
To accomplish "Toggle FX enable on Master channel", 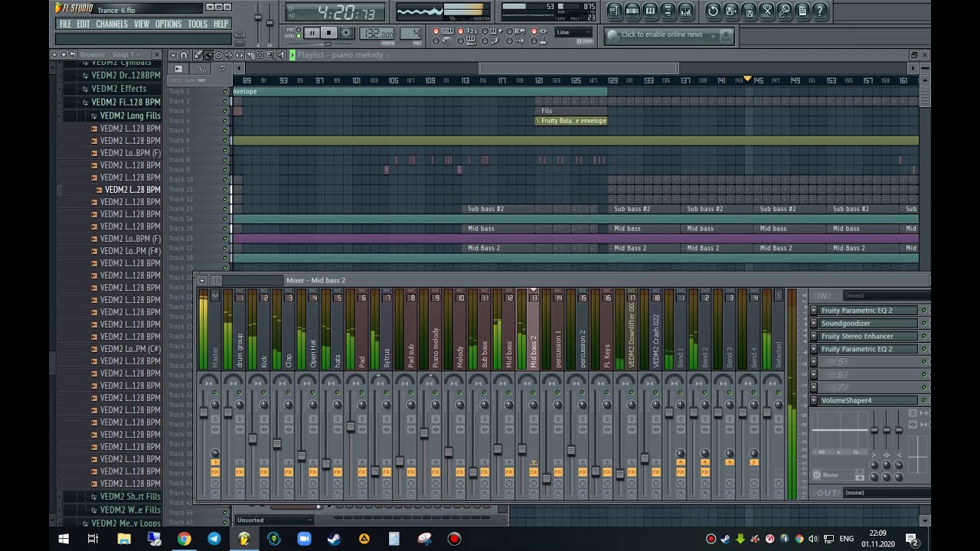I will [215, 472].
